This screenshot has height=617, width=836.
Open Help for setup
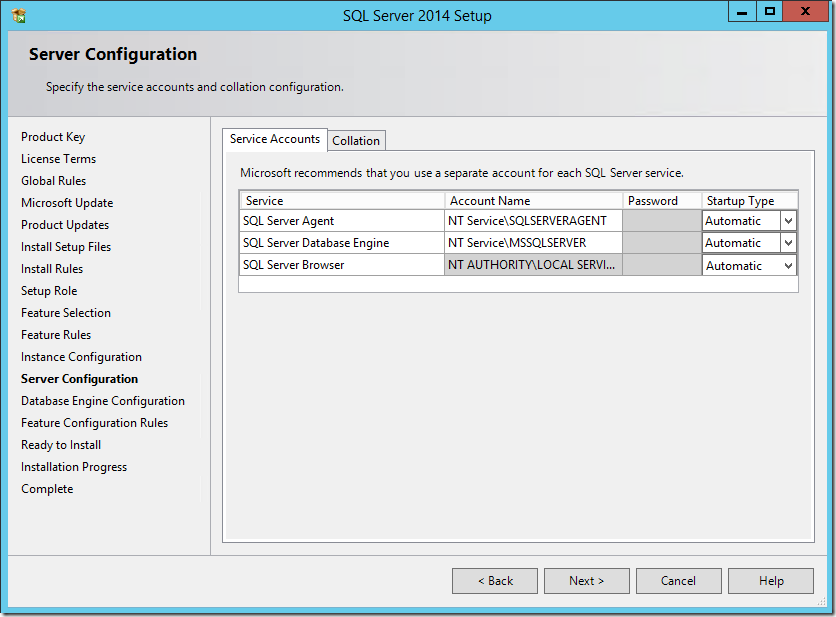(x=770, y=581)
